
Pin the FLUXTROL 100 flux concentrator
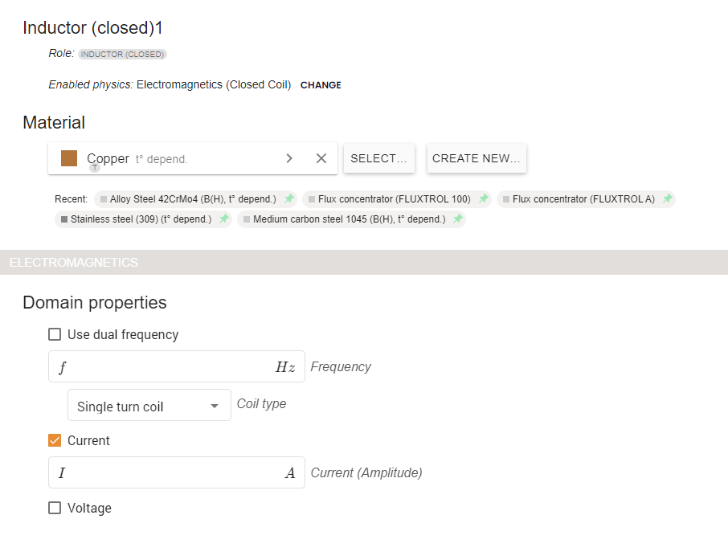tap(484, 199)
